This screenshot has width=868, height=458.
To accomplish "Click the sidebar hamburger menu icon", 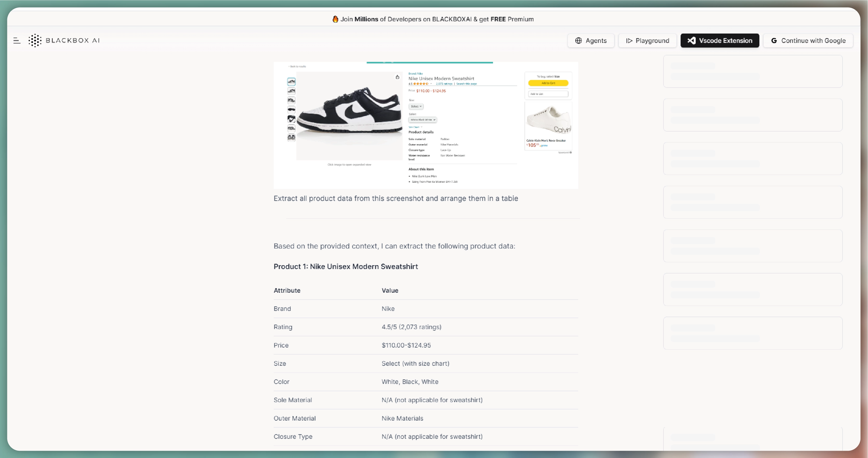I will coord(17,40).
